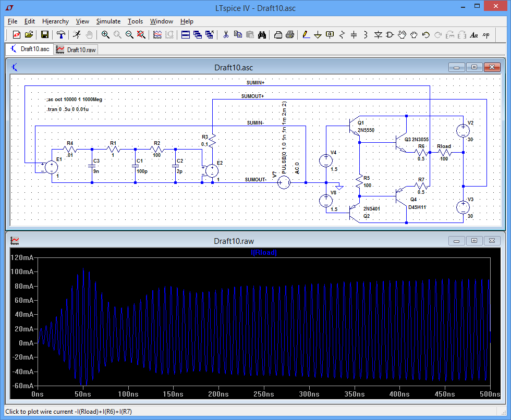511x420 pixels.
Task: Select the SPICE directive .op icon
Action: 486,34
